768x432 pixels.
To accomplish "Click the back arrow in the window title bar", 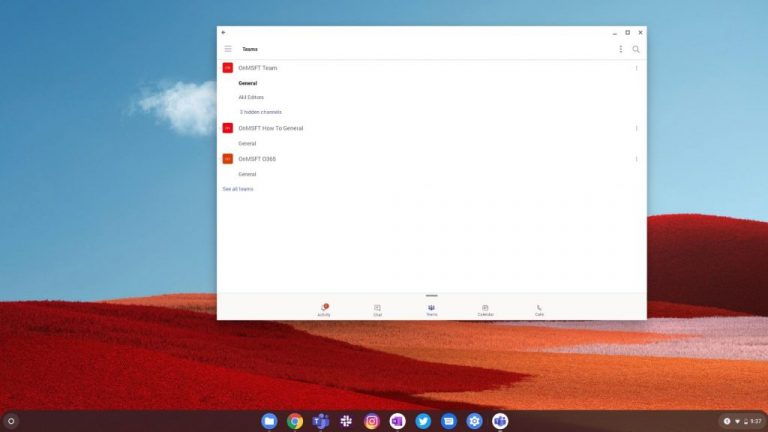I will pyautogui.click(x=223, y=32).
